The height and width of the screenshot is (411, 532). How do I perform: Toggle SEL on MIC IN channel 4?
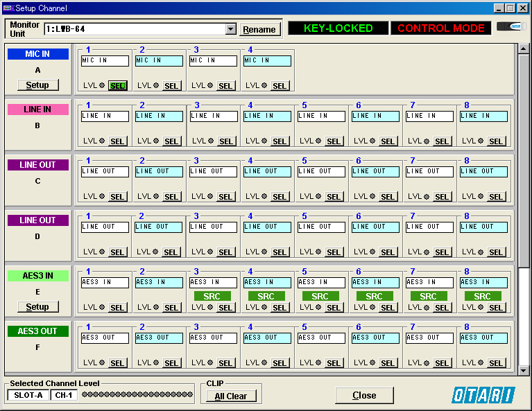280,86
